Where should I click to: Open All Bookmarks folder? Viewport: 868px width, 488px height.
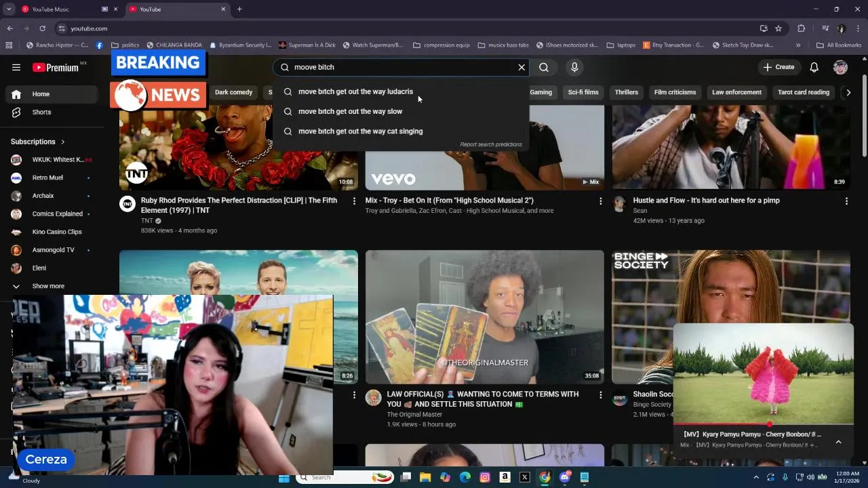tap(839, 45)
